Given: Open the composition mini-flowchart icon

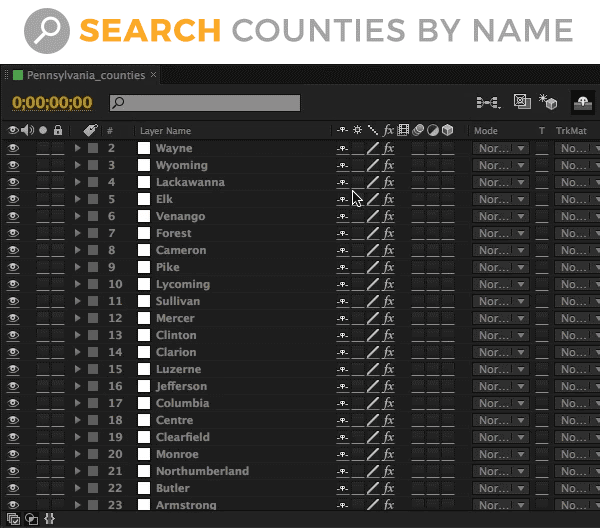Looking at the screenshot, I should pos(488,102).
